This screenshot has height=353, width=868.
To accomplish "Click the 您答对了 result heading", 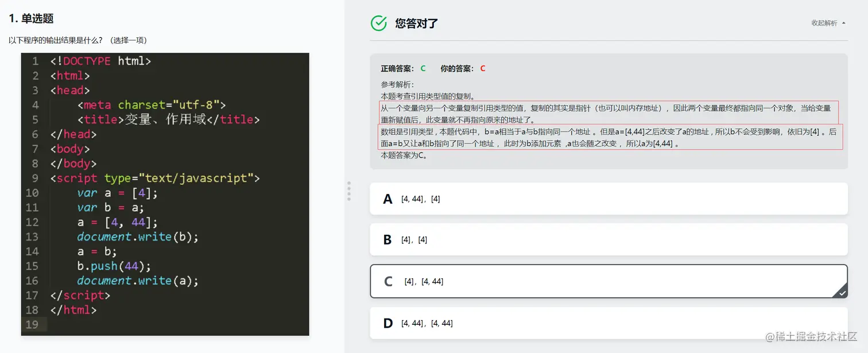I will tap(417, 24).
